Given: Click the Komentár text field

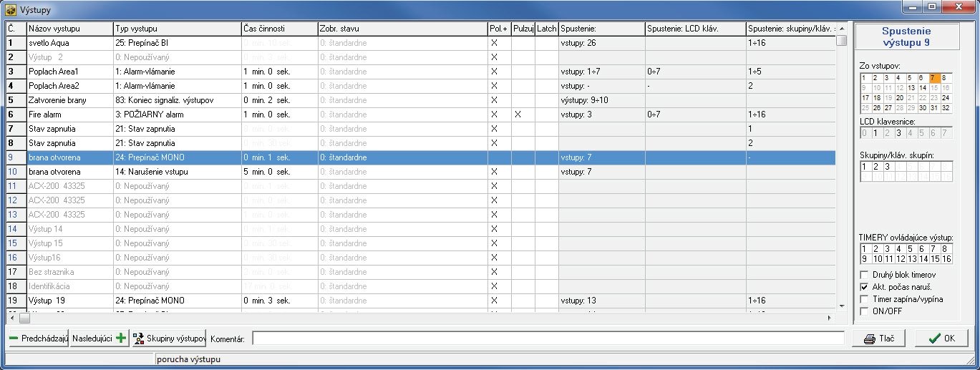Looking at the screenshot, I should coord(548,339).
